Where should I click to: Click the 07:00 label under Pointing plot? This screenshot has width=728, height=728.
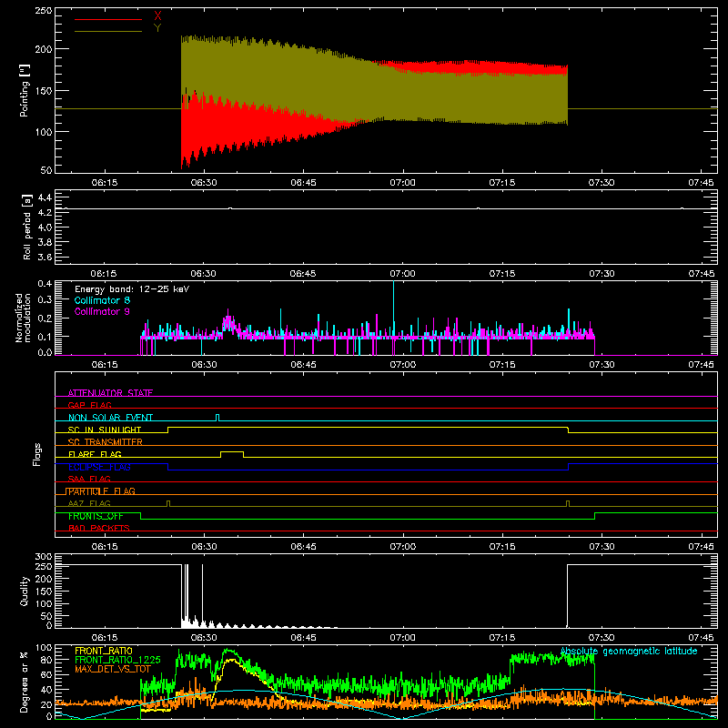tap(402, 183)
